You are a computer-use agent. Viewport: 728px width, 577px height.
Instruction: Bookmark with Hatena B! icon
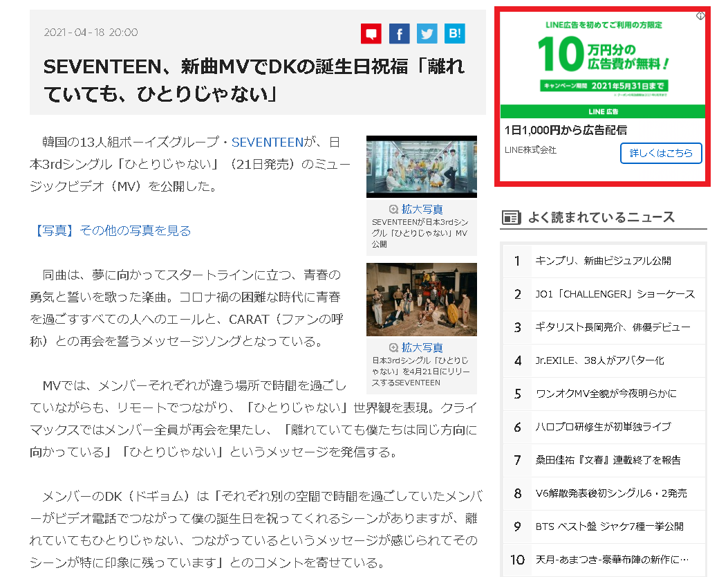[x=454, y=33]
